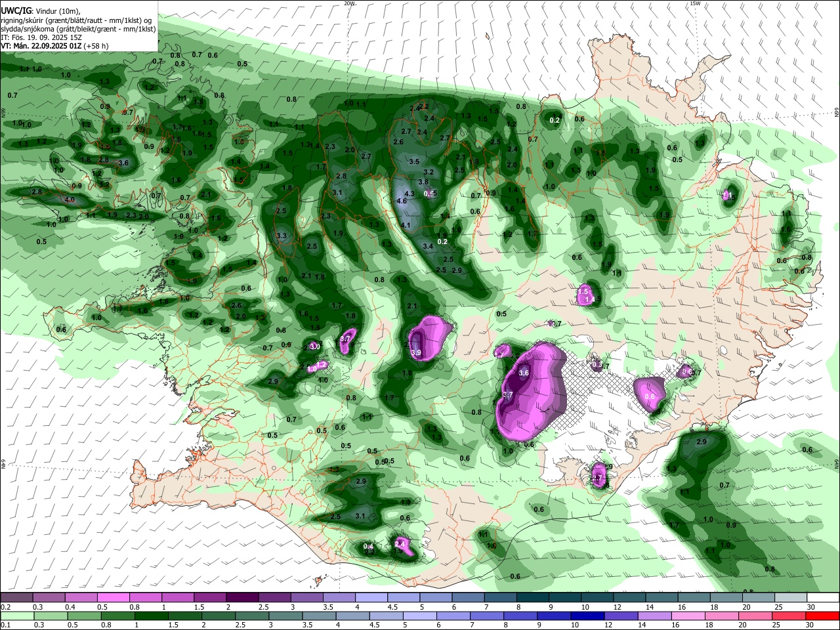Click the 3.0 value in the small pink patch
This screenshot has width=840, height=630.
(314, 346)
